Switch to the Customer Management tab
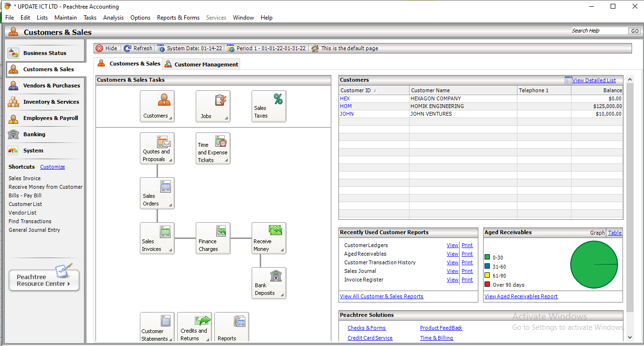Image resolution: width=644 pixels, height=346 pixels. tap(201, 63)
